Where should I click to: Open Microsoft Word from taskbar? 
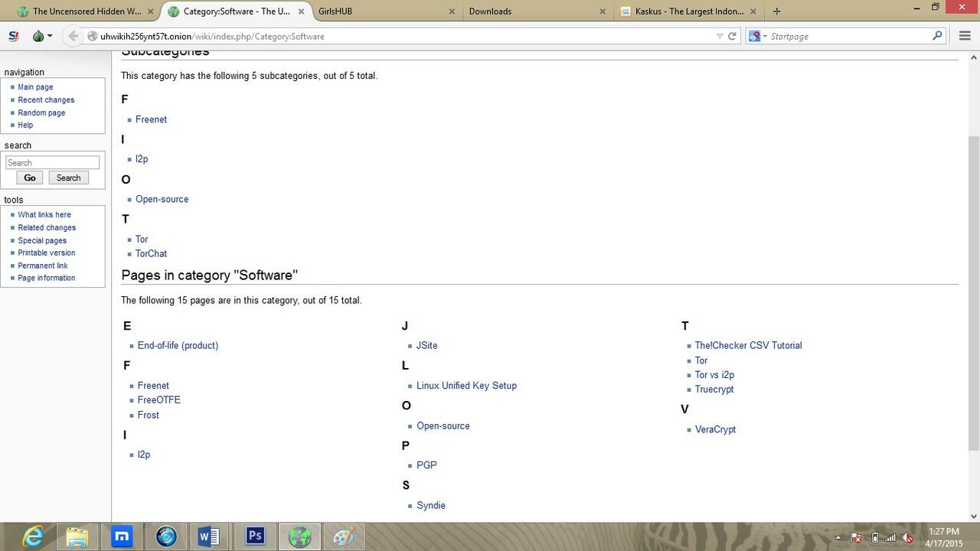tap(210, 536)
